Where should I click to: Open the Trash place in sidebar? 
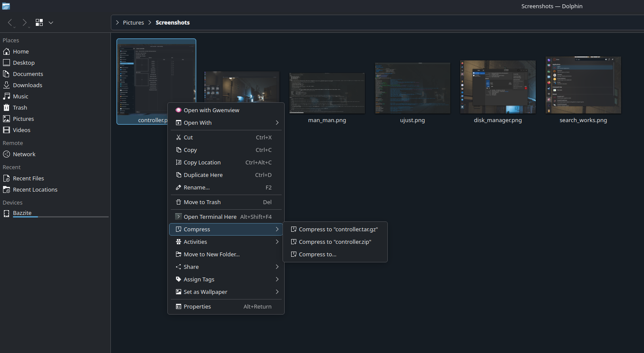point(20,107)
